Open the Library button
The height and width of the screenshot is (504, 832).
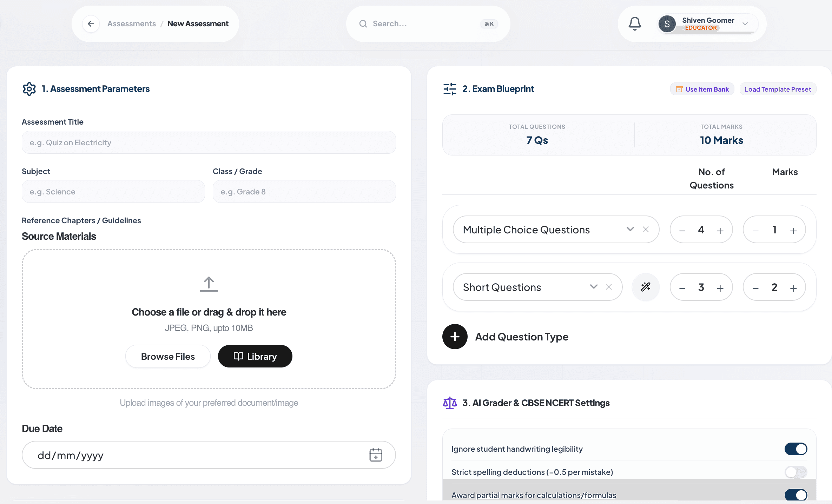255,356
